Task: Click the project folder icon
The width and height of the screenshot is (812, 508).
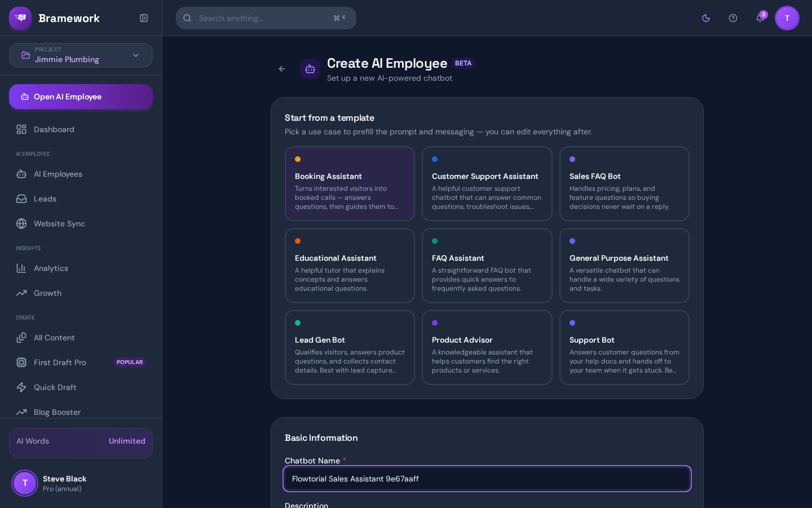Action: pos(25,55)
